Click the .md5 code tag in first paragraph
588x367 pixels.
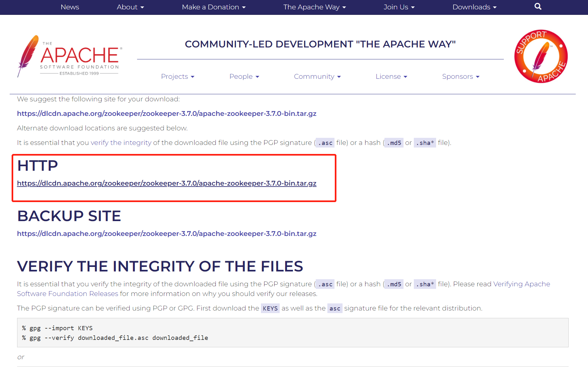point(394,143)
